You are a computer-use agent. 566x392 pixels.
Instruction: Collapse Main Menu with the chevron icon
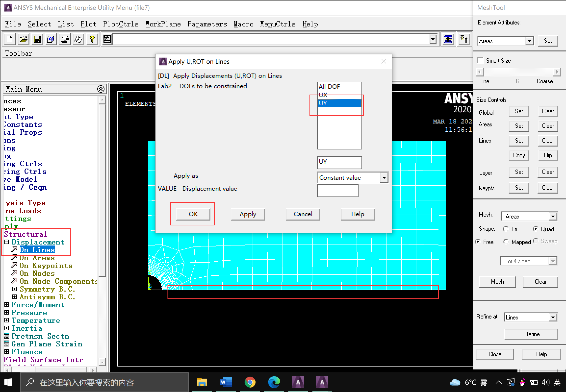click(101, 89)
